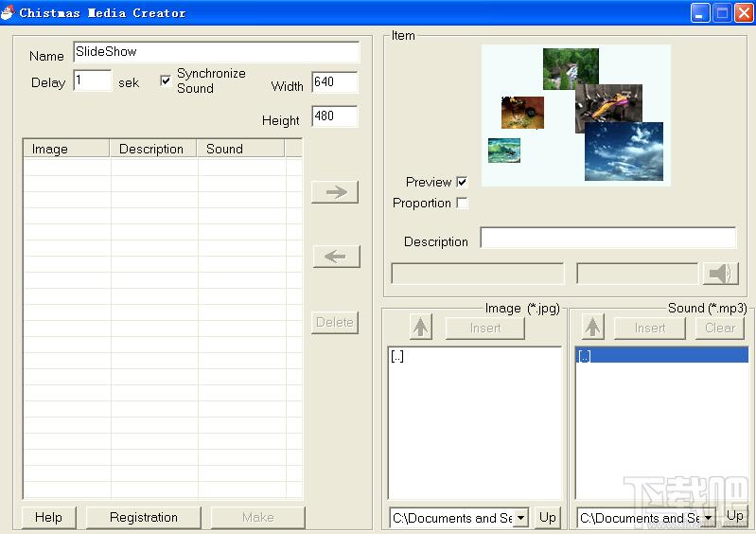Click the up arrow in Sound panel

point(592,327)
